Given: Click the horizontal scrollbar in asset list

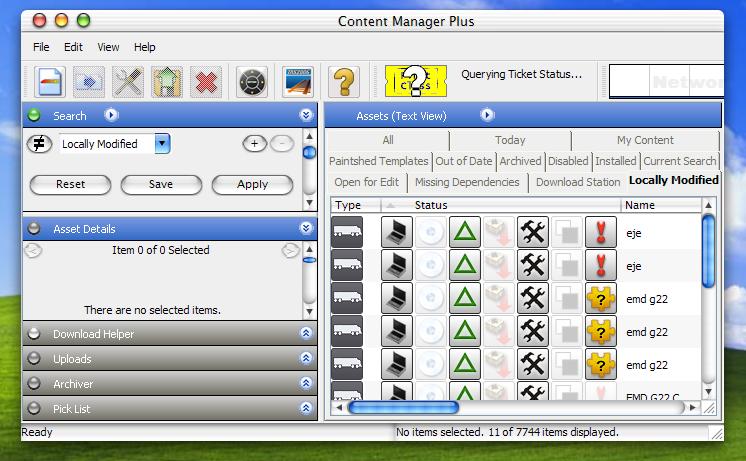Looking at the screenshot, I should tap(402, 407).
